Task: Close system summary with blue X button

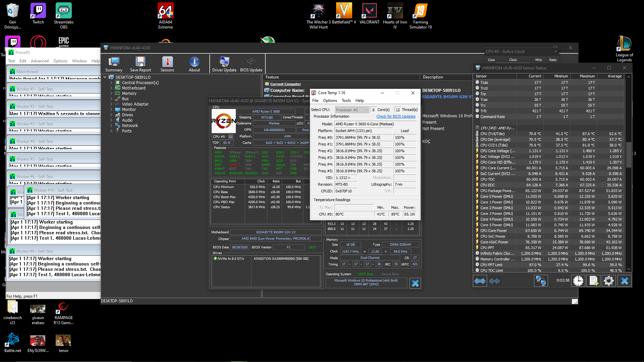Action: (415, 283)
